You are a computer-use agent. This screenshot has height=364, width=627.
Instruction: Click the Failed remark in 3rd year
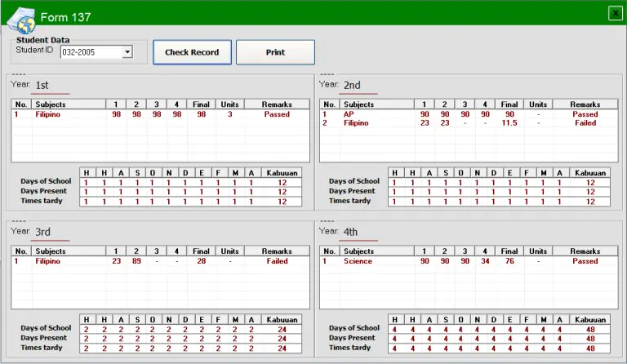click(277, 261)
